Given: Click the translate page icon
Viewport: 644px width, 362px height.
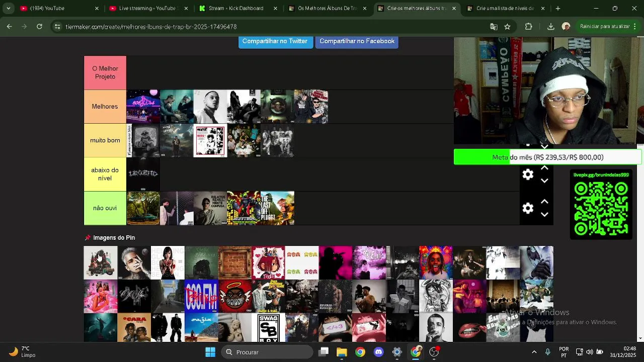Looking at the screenshot, I should click(494, 27).
